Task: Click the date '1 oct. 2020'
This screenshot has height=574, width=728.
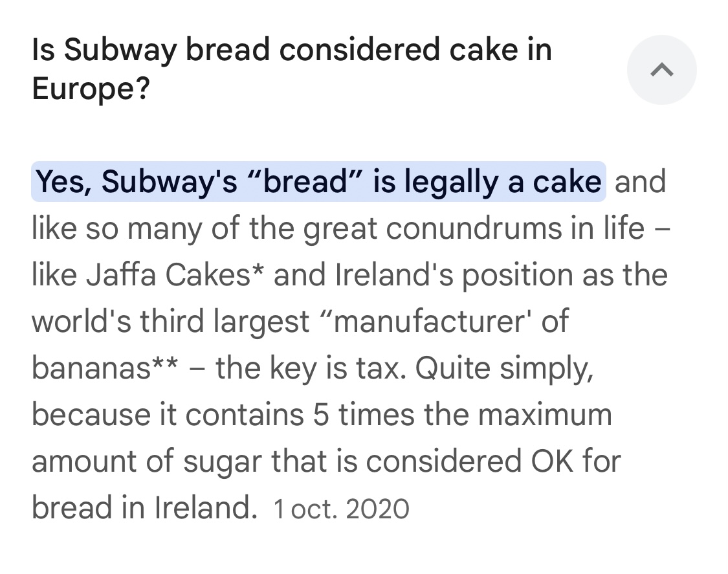Action: [341, 509]
